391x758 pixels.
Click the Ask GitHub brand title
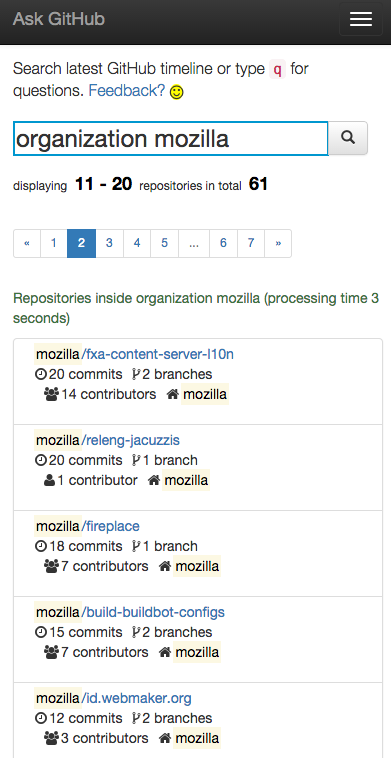[58, 19]
